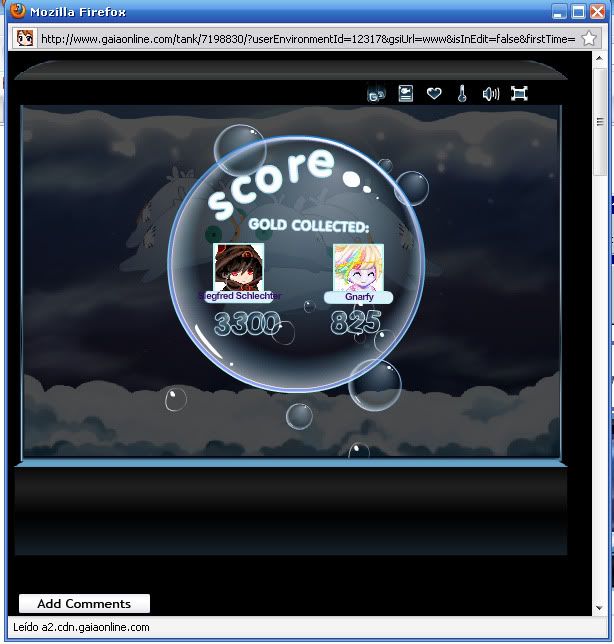
Task: Click the Siegfred Schlechter username label
Action: coord(239,296)
